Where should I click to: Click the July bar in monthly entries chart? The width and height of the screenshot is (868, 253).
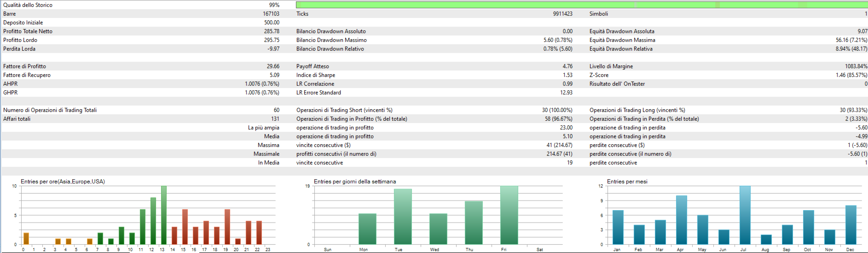(x=745, y=215)
